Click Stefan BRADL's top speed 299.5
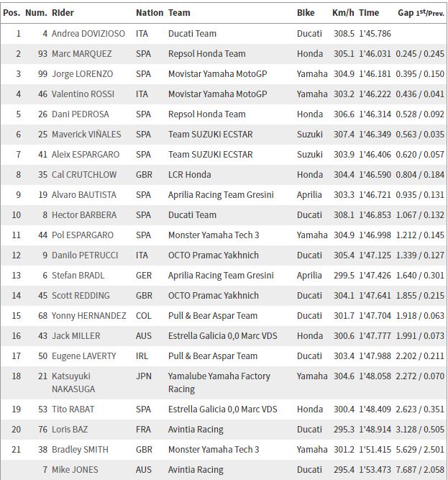 [344, 276]
